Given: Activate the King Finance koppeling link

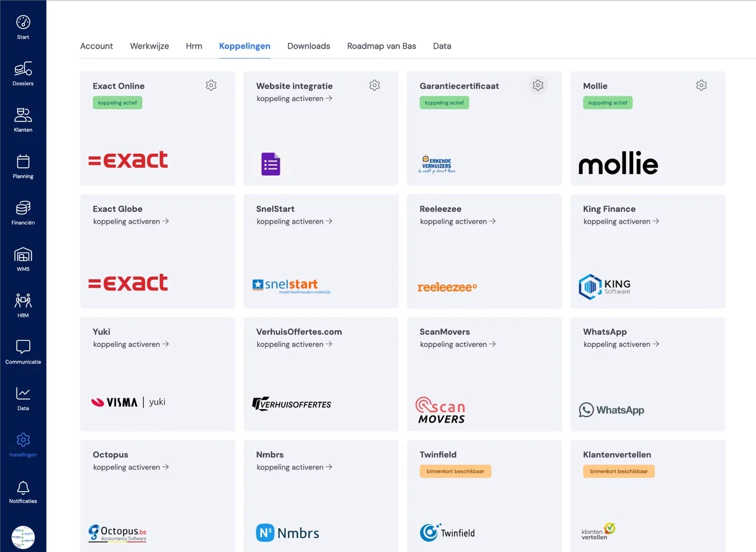Looking at the screenshot, I should click(621, 222).
